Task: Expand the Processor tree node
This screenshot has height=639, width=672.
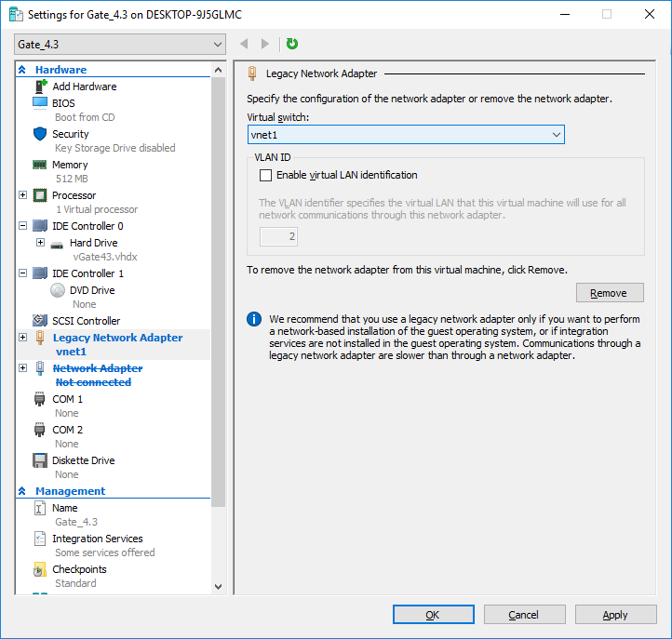Action: [x=23, y=195]
